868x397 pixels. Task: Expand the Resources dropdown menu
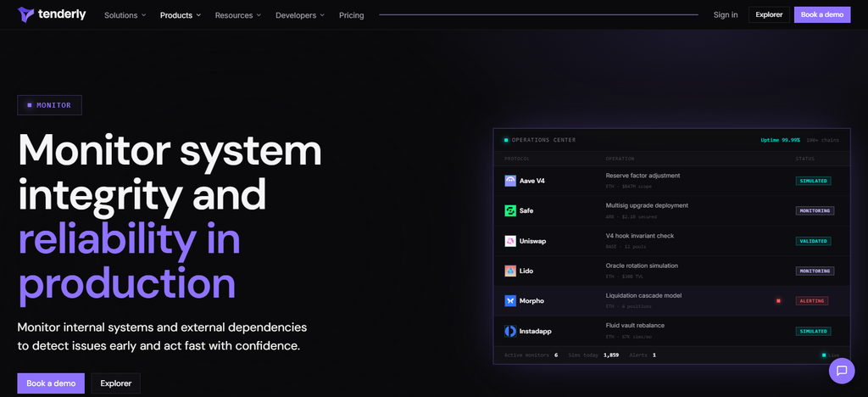point(238,15)
